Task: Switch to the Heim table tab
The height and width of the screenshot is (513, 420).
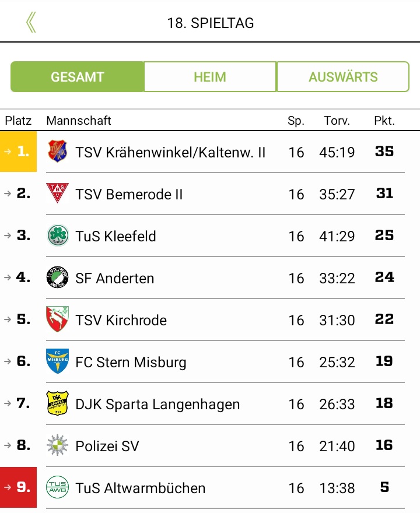Action: coord(210,77)
